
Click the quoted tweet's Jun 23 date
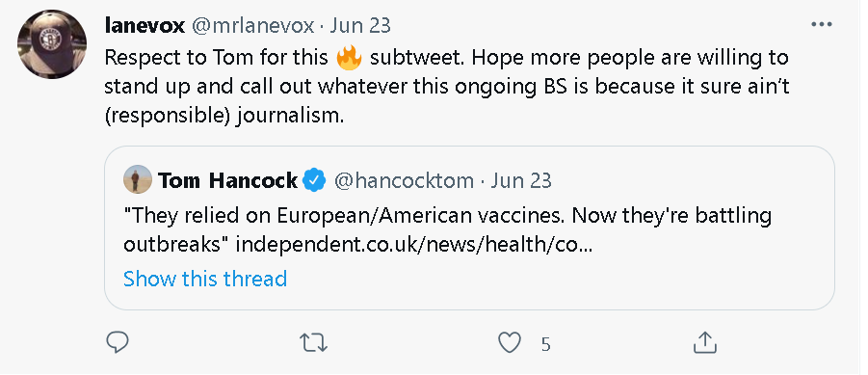click(x=521, y=180)
